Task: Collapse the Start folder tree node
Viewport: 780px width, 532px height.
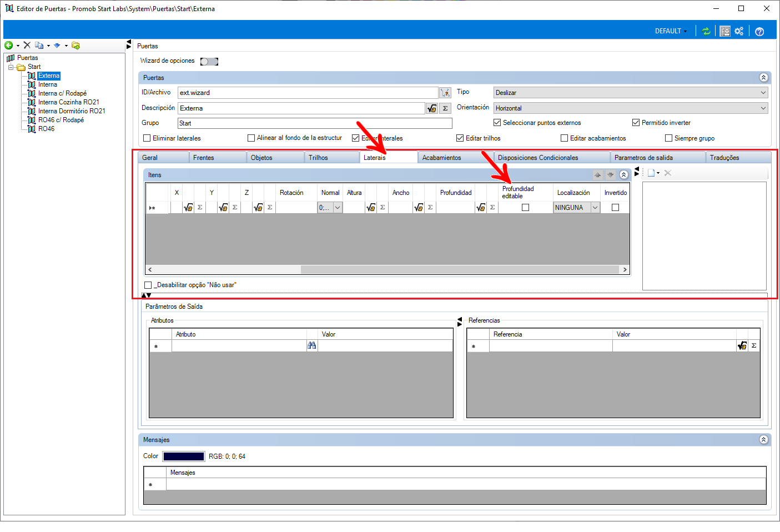Action: 11,67
